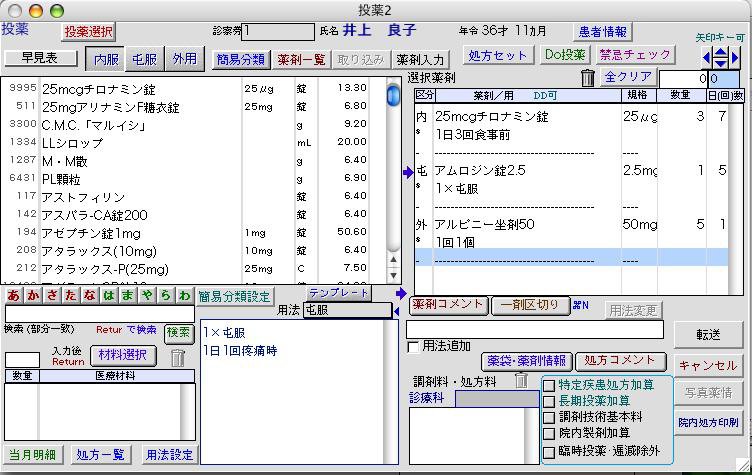The width and height of the screenshot is (752, 475).
Task: Run 禁忌チェック
Action: click(635, 55)
